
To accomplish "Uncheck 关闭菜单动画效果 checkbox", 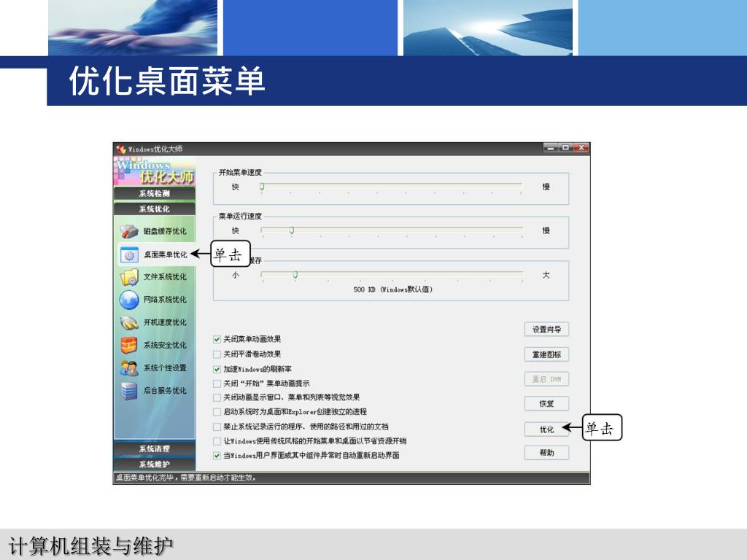I will pos(217,340).
